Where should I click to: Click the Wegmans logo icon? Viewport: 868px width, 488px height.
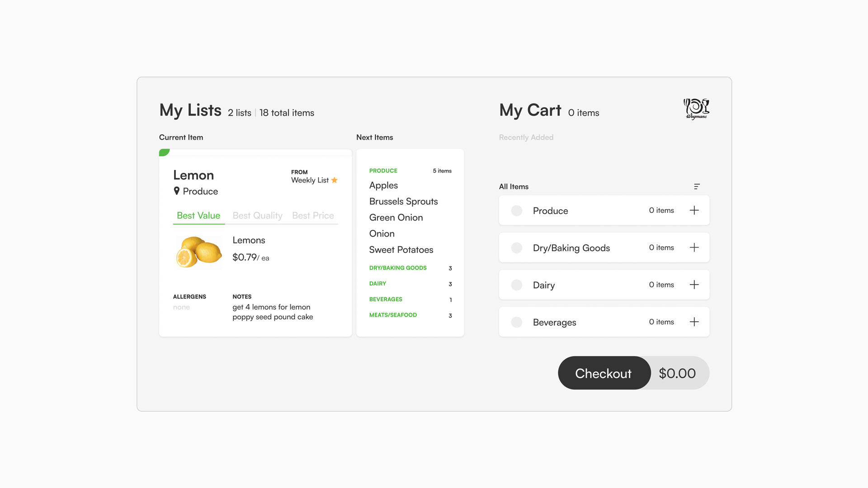[696, 109]
